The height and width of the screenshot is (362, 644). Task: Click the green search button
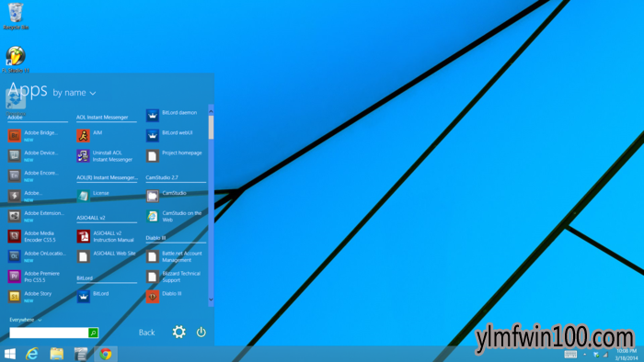pos(93,333)
